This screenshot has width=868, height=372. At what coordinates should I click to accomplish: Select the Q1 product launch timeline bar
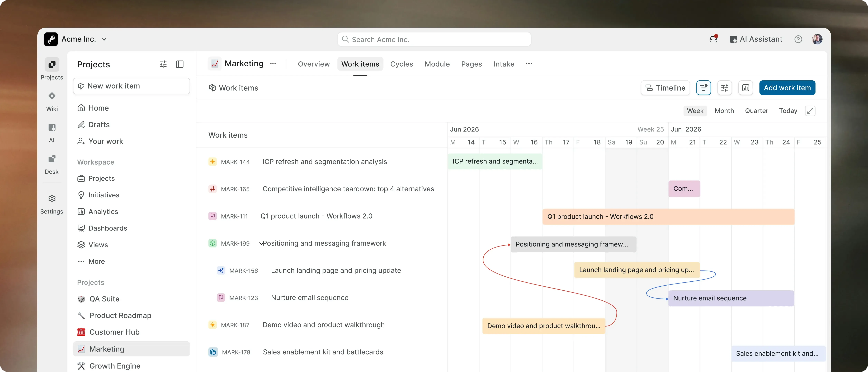[668, 217]
